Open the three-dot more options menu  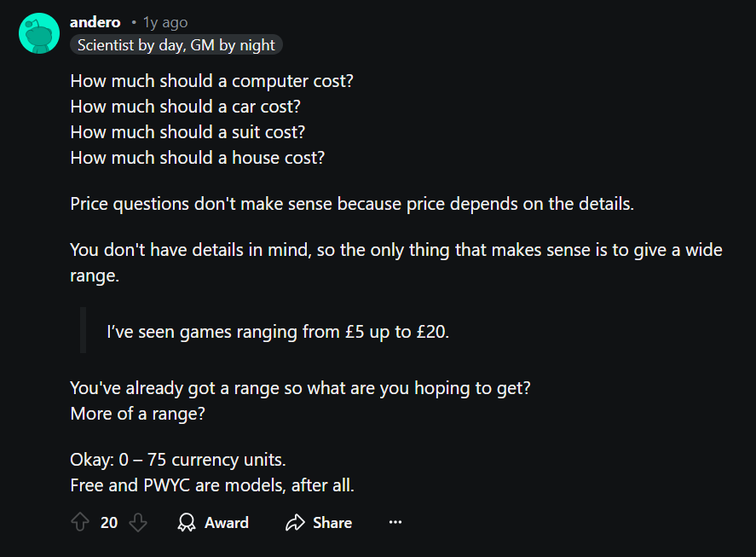pos(395,522)
